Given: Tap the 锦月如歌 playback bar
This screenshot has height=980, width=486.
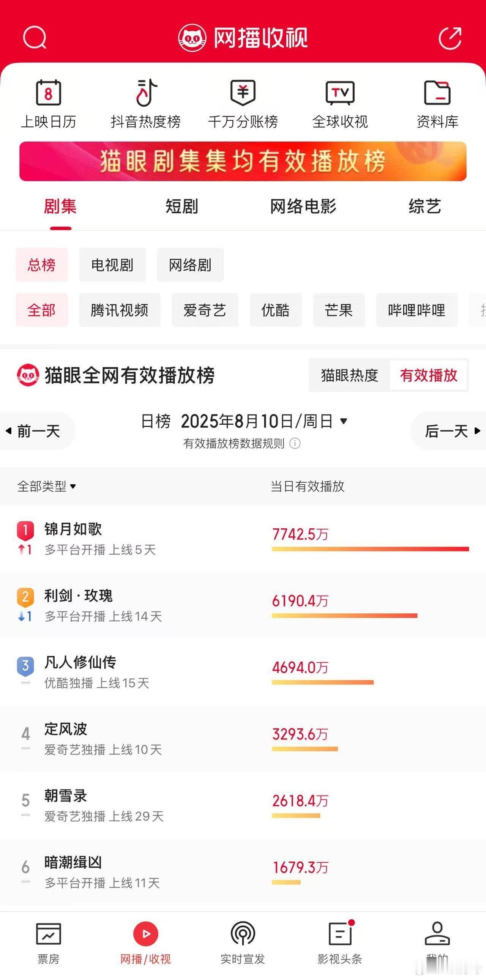Looking at the screenshot, I should pos(370,548).
